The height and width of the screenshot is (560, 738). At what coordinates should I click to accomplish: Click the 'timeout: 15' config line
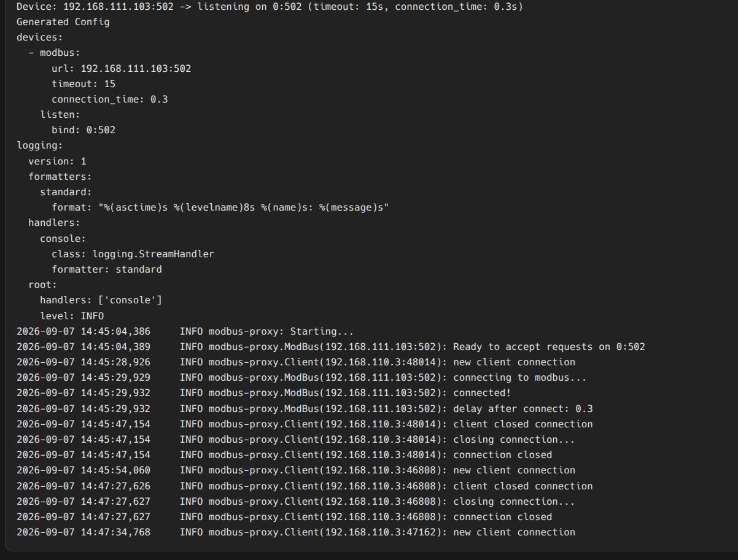point(84,84)
